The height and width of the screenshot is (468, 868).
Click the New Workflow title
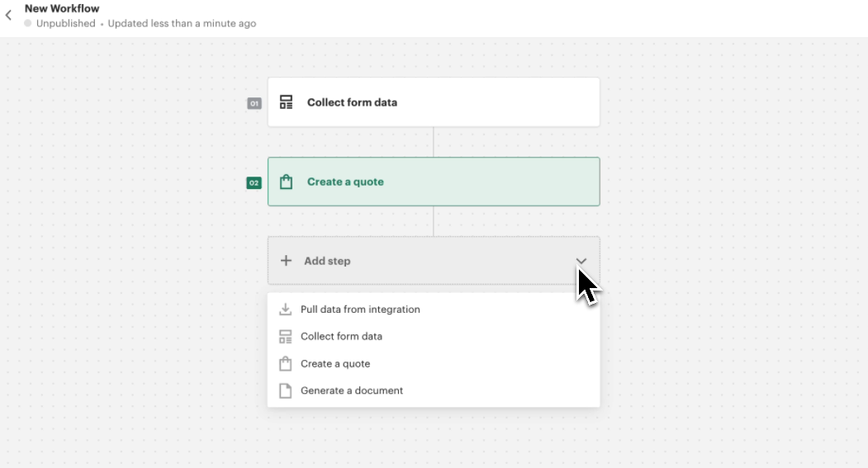[62, 8]
